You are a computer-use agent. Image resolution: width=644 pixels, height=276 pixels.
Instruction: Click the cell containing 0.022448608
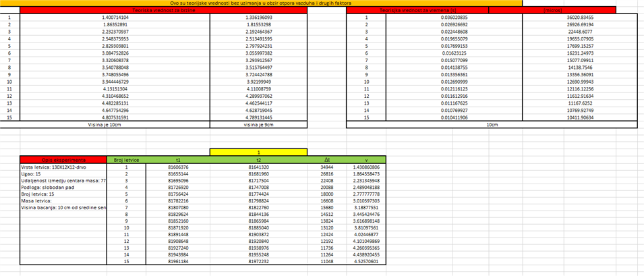(454, 32)
